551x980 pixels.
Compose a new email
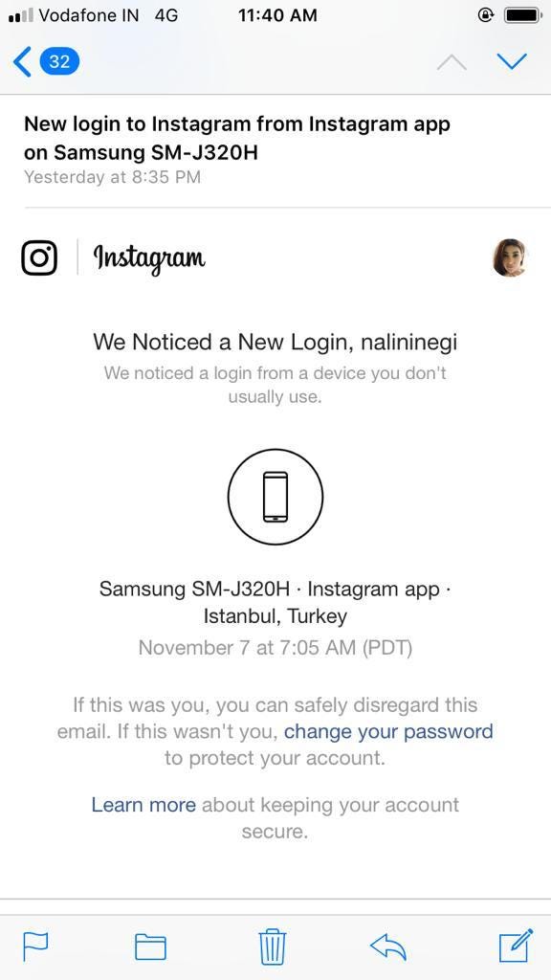click(516, 945)
